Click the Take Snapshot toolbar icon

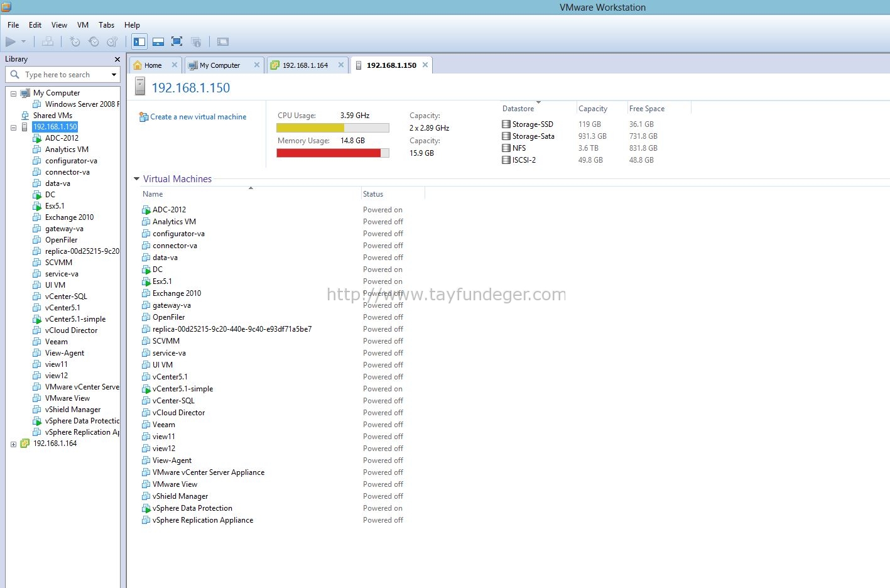tap(75, 42)
